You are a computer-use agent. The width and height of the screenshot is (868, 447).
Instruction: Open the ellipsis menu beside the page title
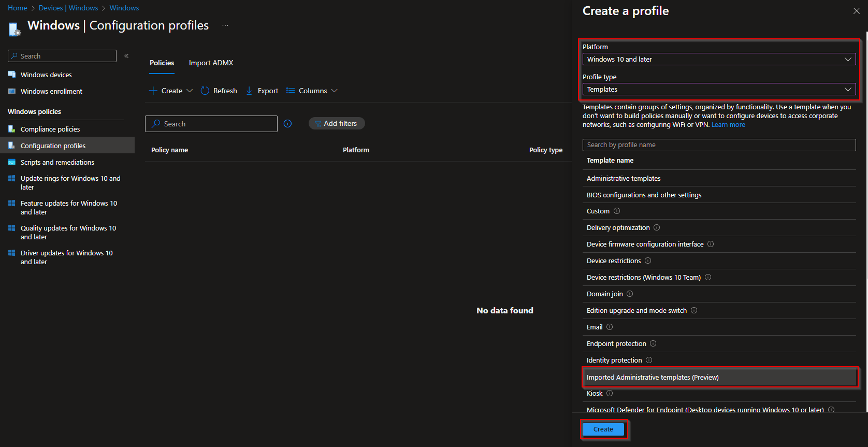[225, 25]
